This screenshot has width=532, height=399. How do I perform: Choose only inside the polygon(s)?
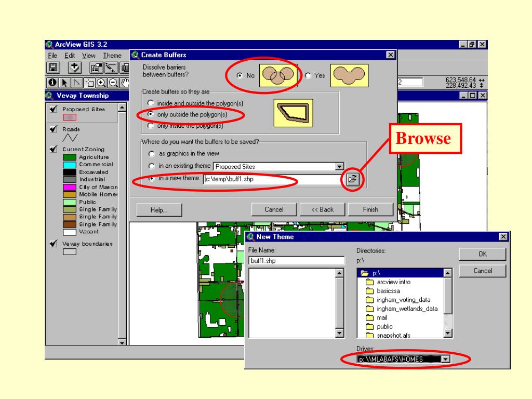click(x=150, y=126)
